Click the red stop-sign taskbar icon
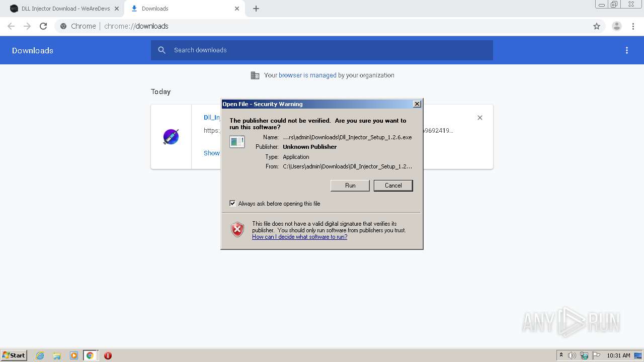Screen dimensions: 644x362 click(108, 355)
